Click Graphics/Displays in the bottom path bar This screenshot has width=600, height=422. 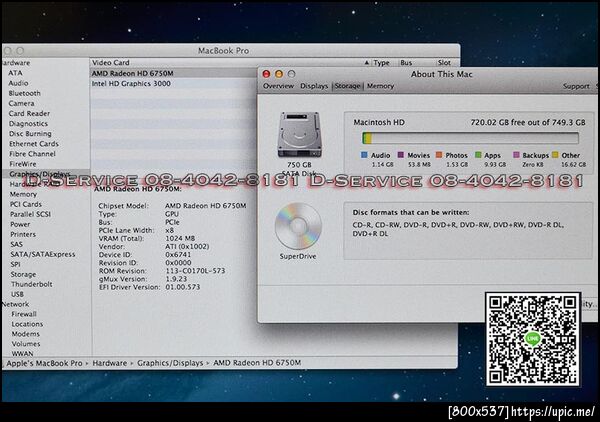[x=170, y=363]
